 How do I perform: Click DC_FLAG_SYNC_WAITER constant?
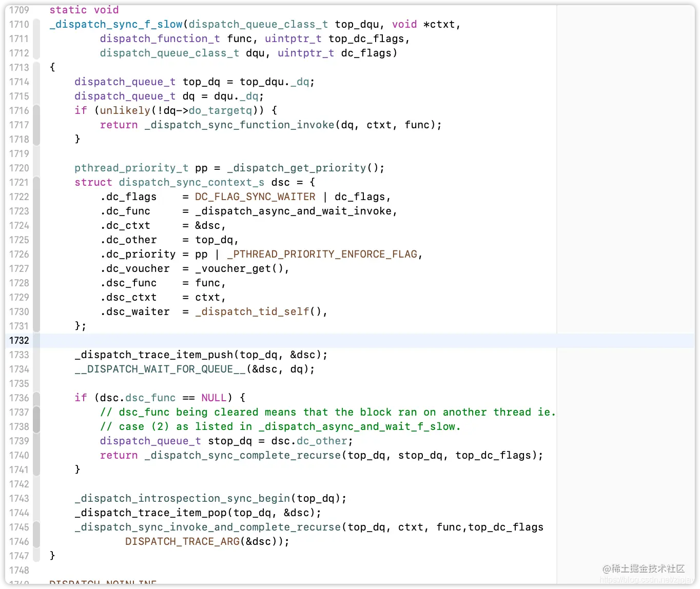pyautogui.click(x=255, y=197)
